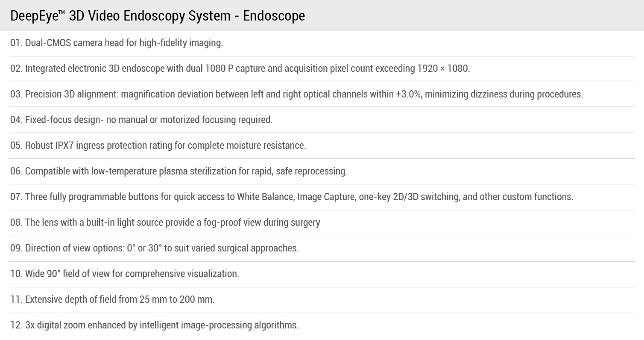
Task: Click the "25 mm to 200 mm" range text
Action: pos(176,299)
